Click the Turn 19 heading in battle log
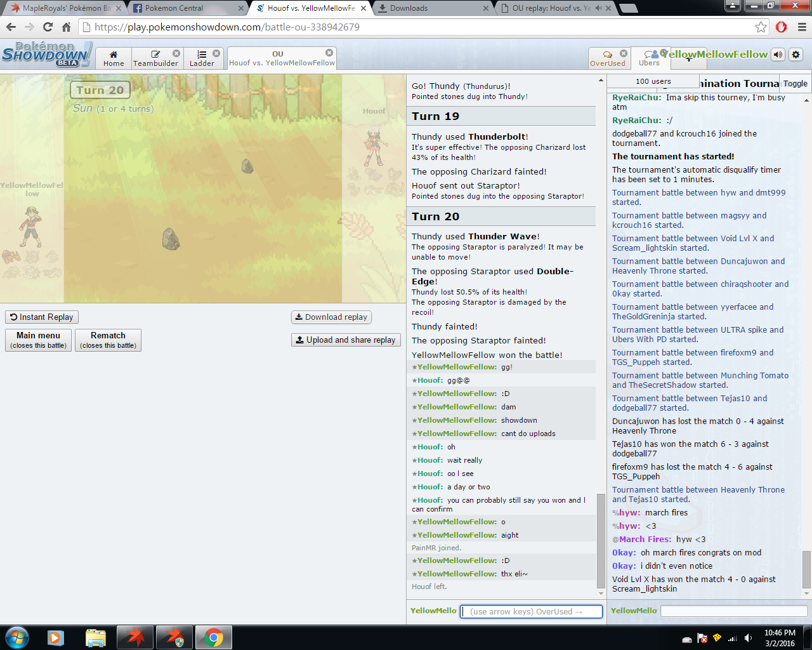Viewport: 812px width, 650px height. coord(435,116)
